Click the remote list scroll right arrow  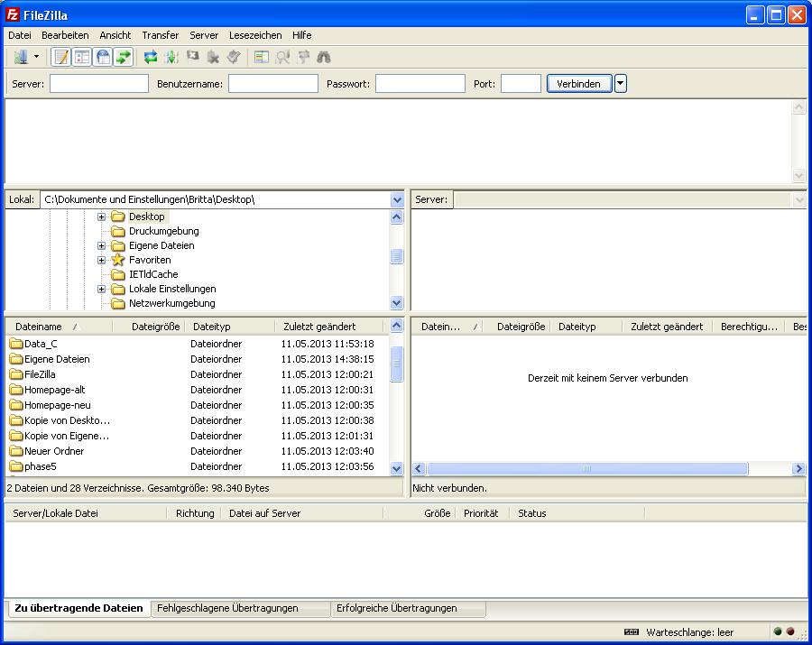point(798,469)
